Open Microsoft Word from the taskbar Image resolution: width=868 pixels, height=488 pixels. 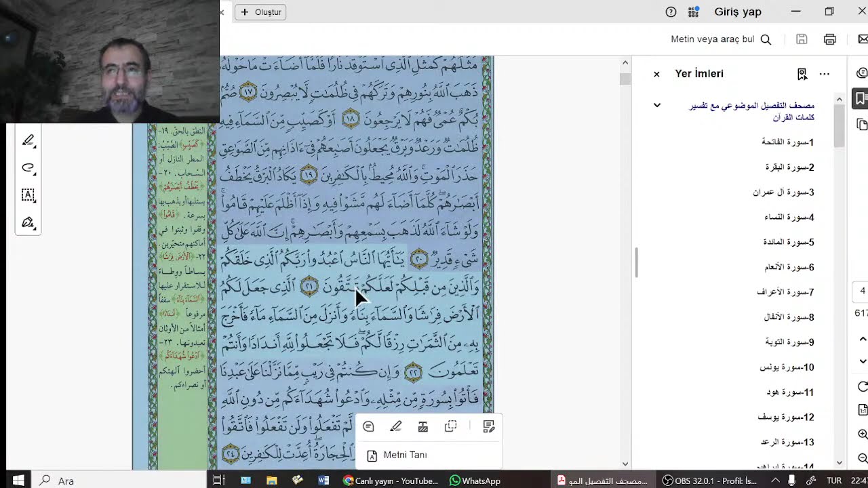(x=323, y=481)
